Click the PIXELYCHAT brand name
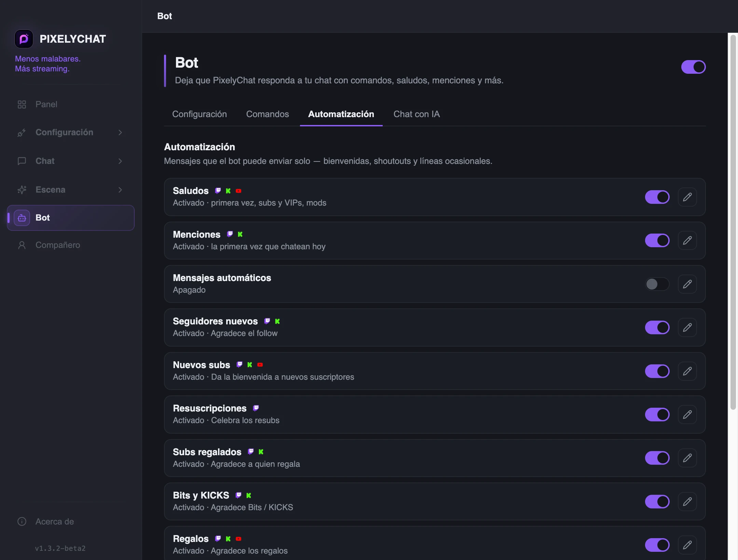The image size is (738, 560). (x=73, y=39)
